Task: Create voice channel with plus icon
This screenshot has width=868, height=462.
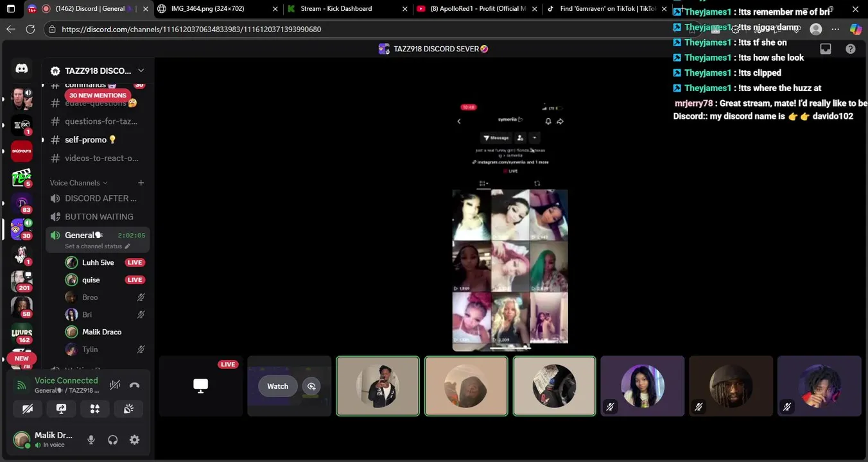Action: point(141,183)
